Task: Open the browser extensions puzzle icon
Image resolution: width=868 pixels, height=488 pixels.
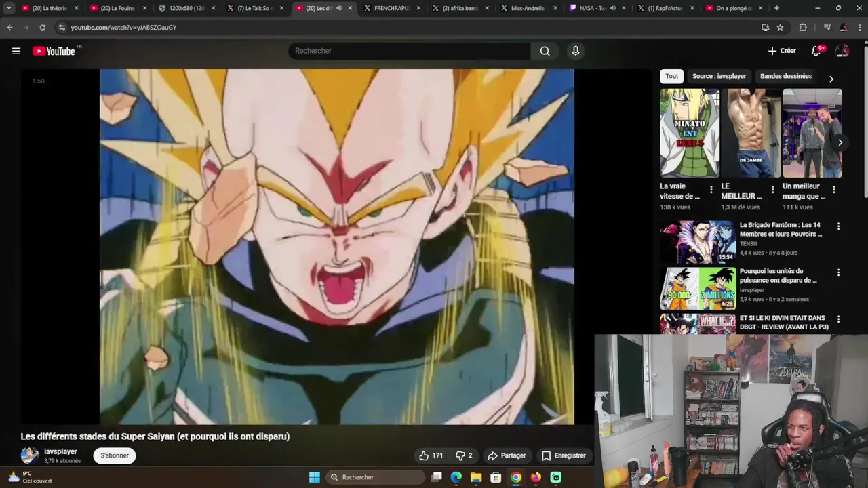Action: (803, 27)
